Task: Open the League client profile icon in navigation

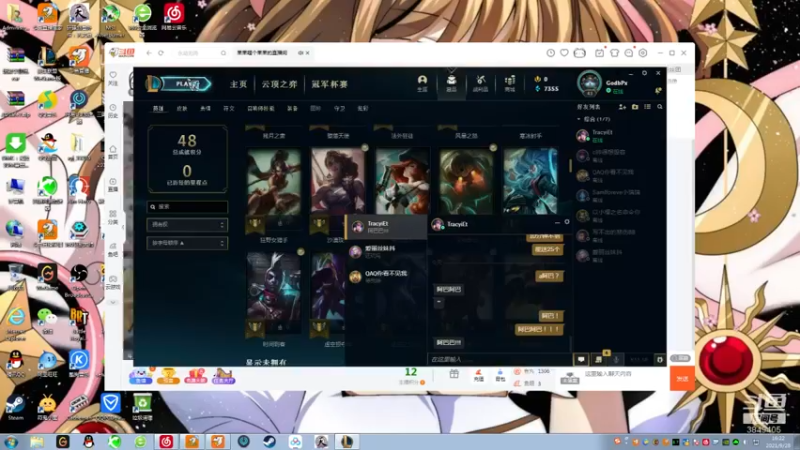Action: 422,83
